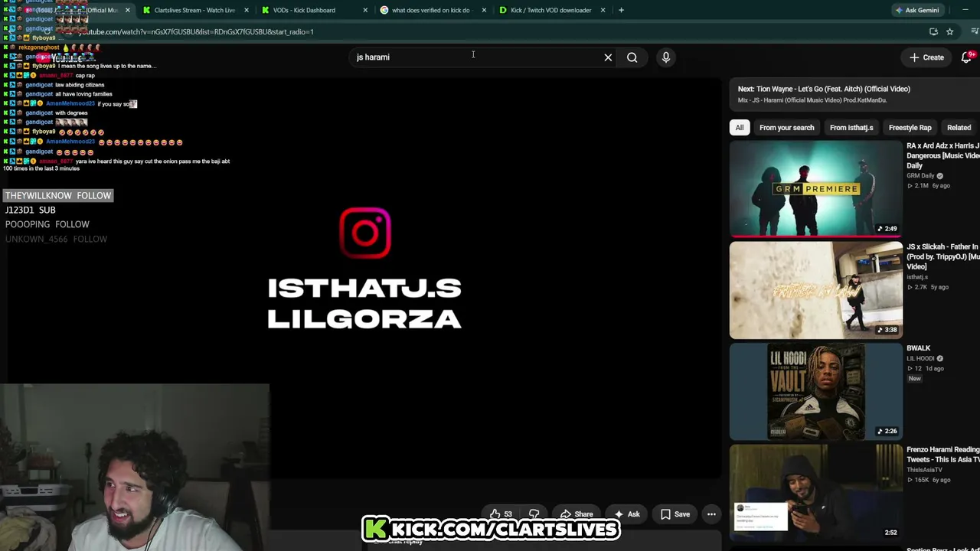Select the 'All' filter chip

pos(740,128)
